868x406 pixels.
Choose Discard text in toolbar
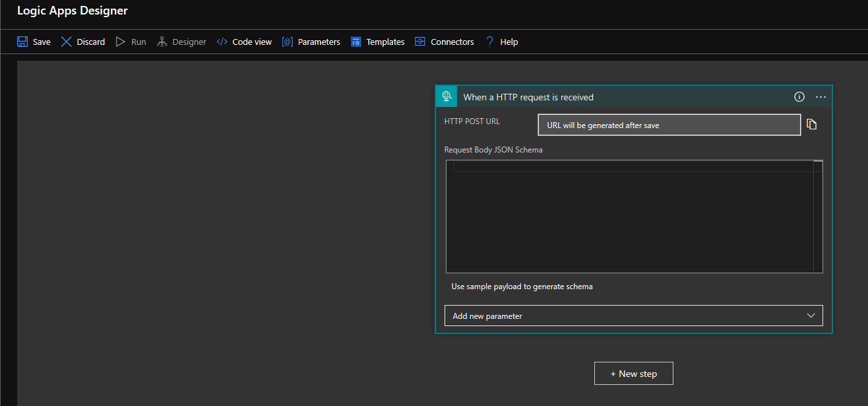(x=91, y=42)
